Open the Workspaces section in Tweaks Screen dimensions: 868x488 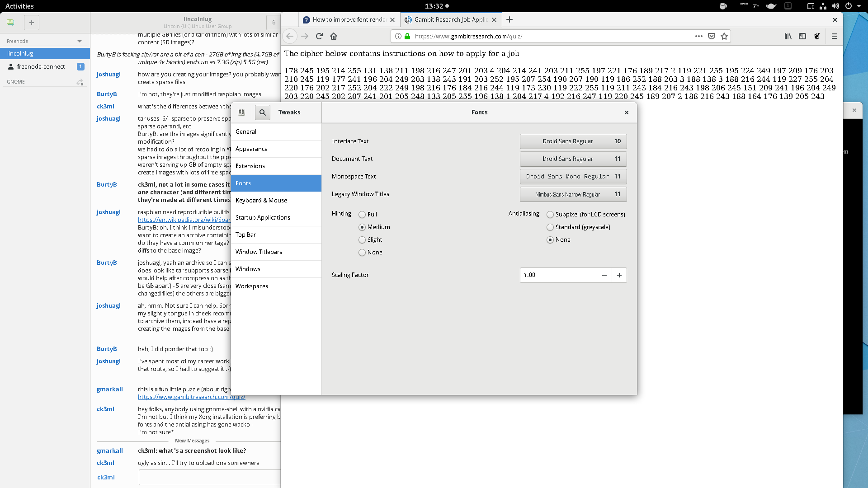coord(276,286)
